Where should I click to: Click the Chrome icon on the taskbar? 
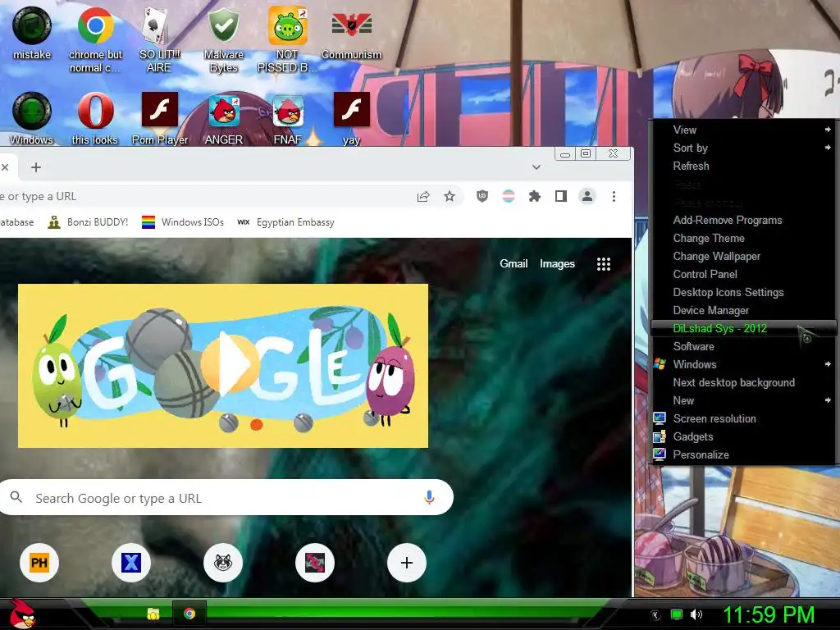tap(189, 614)
